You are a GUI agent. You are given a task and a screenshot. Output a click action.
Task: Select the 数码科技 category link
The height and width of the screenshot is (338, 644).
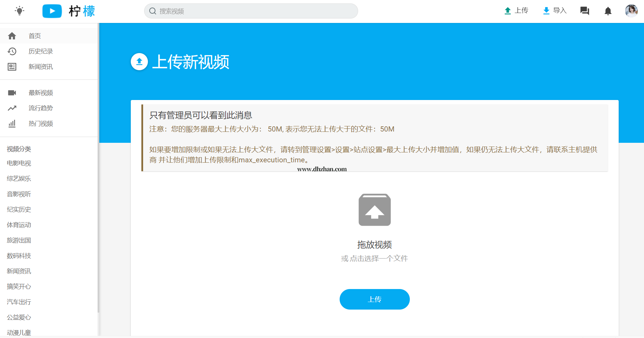19,256
